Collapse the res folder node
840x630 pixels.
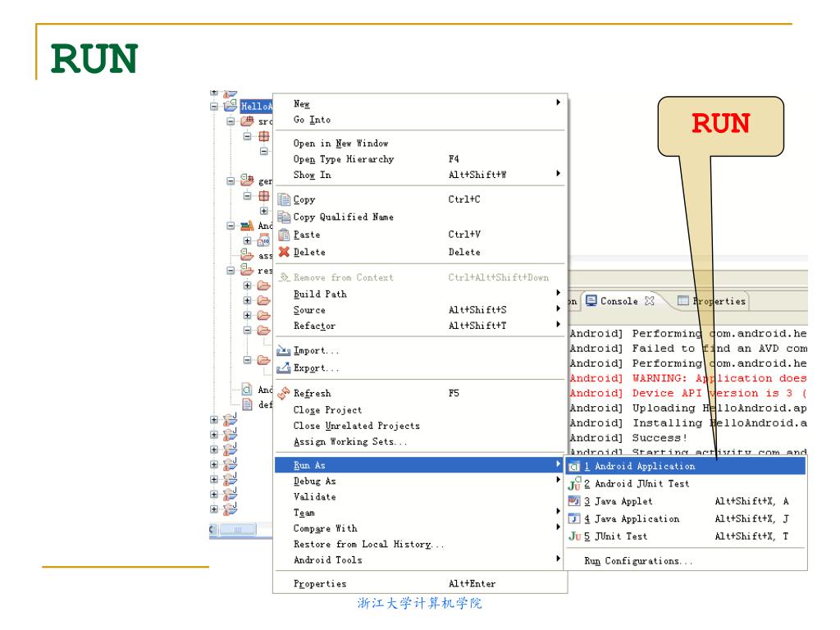coord(231,271)
